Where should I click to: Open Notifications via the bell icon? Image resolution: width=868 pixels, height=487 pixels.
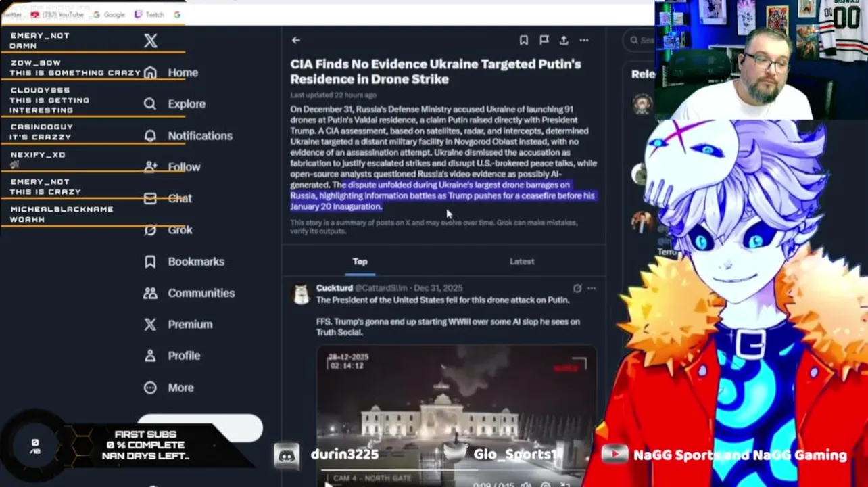point(150,135)
